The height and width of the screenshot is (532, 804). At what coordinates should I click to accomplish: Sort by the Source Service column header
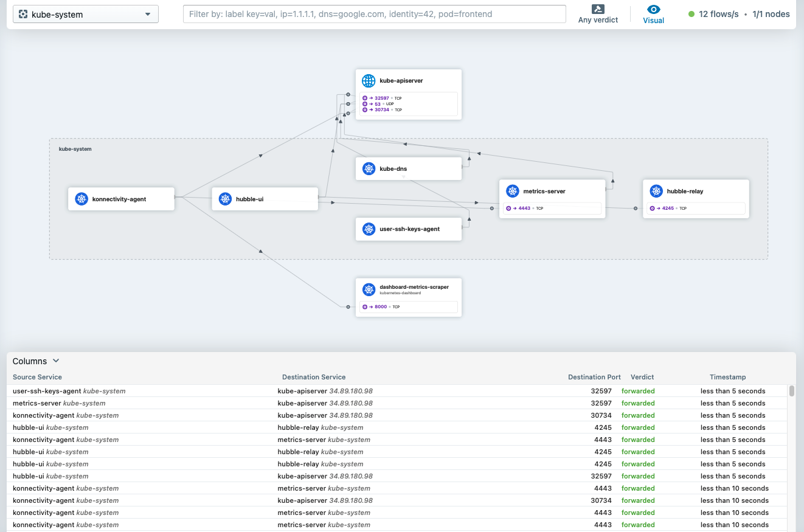click(x=37, y=377)
